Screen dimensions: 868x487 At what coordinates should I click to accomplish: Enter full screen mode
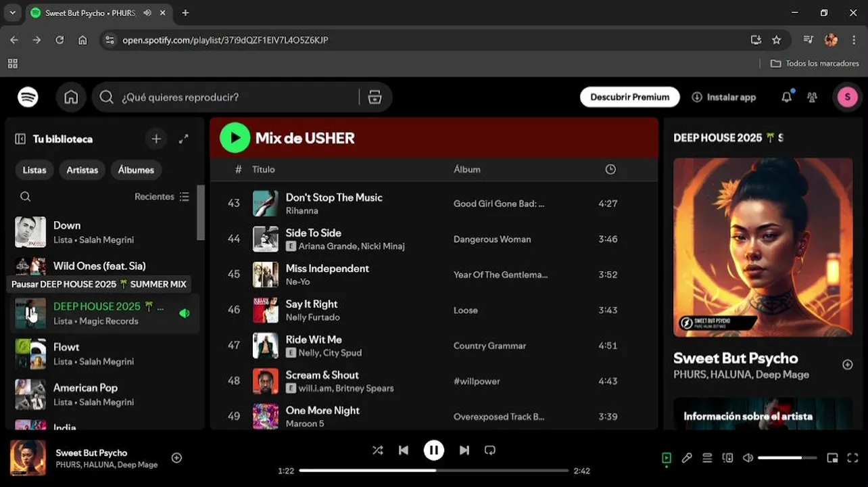(852, 458)
